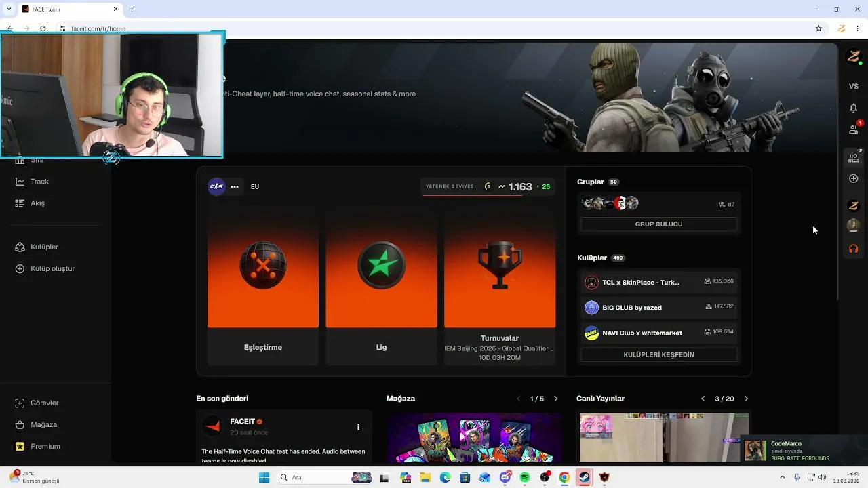Open Steam from the taskbar
The image size is (868, 488).
(584, 477)
